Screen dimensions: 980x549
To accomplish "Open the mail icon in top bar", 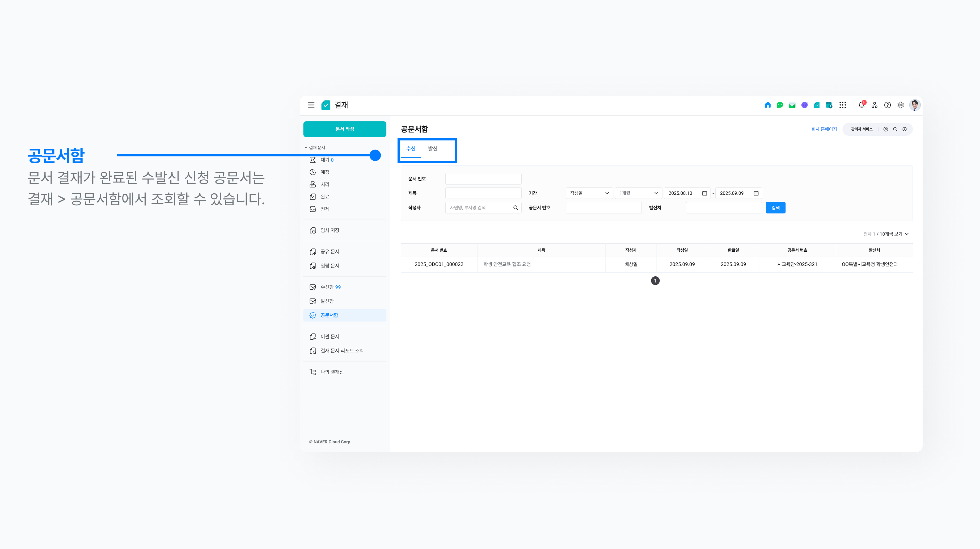I will (792, 105).
